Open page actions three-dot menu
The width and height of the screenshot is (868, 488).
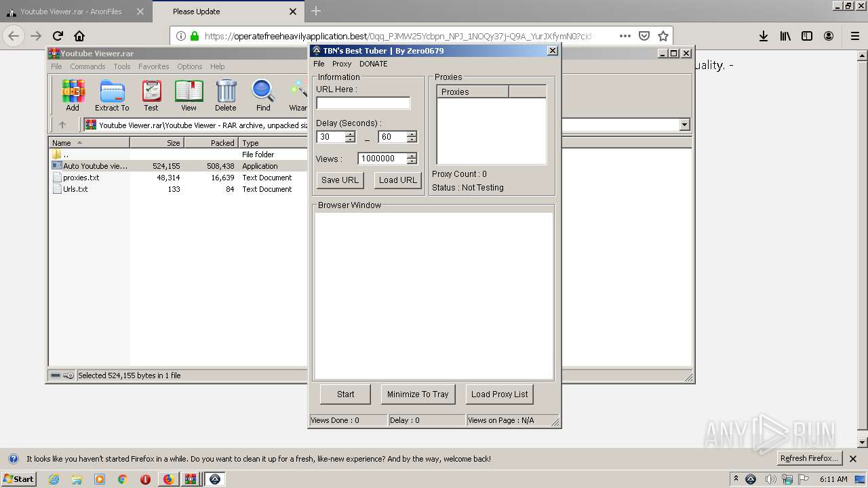625,36
